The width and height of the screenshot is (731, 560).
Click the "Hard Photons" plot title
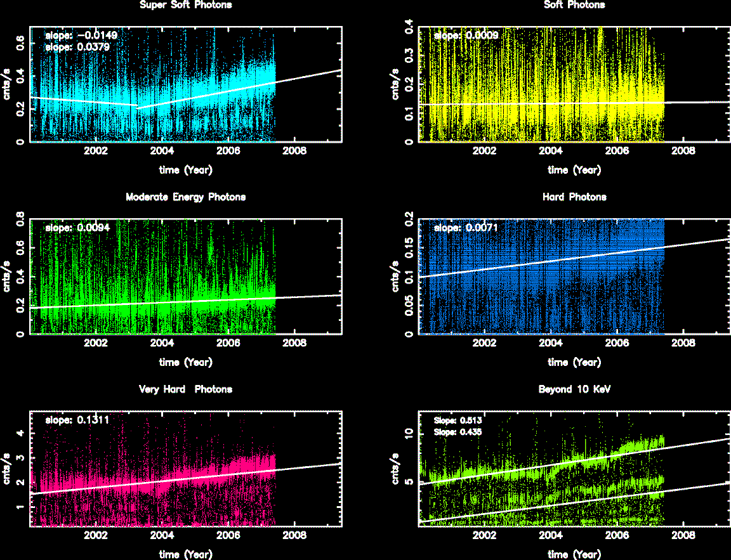[574, 197]
